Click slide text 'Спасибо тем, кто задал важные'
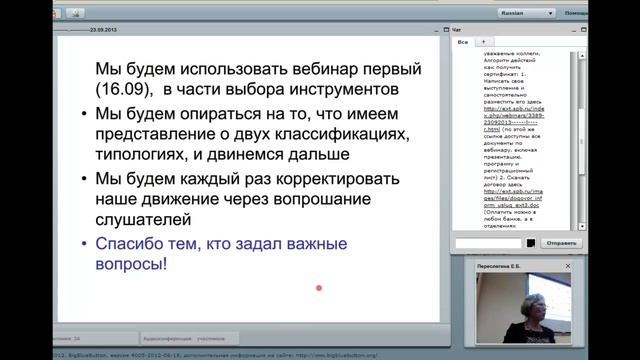The height and width of the screenshot is (360, 640). point(221,244)
